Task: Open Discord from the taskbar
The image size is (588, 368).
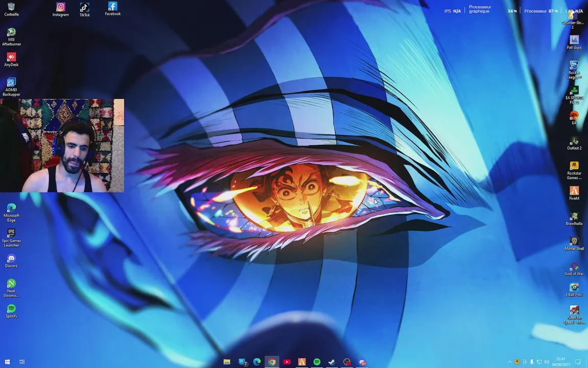Action: tap(362, 362)
